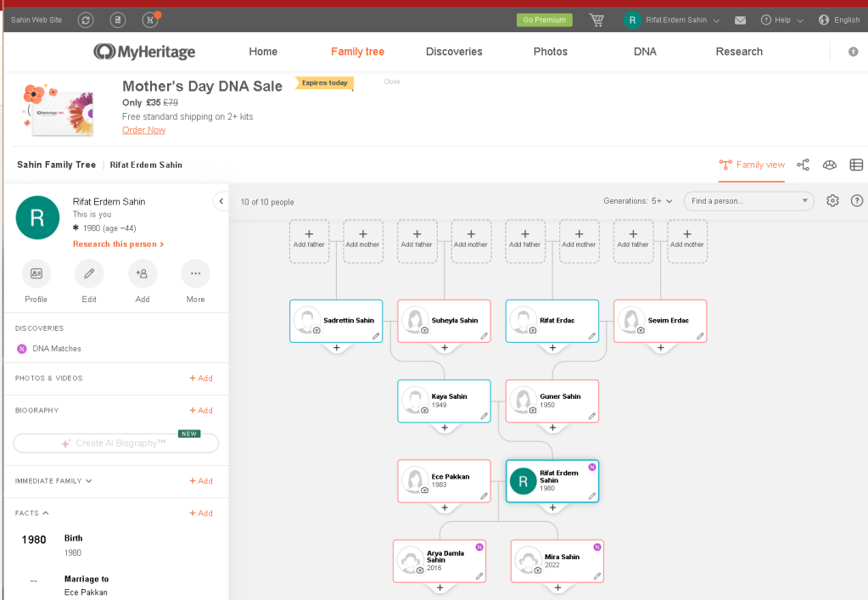This screenshot has width=868, height=600.
Task: Click Research this person link
Action: click(118, 244)
